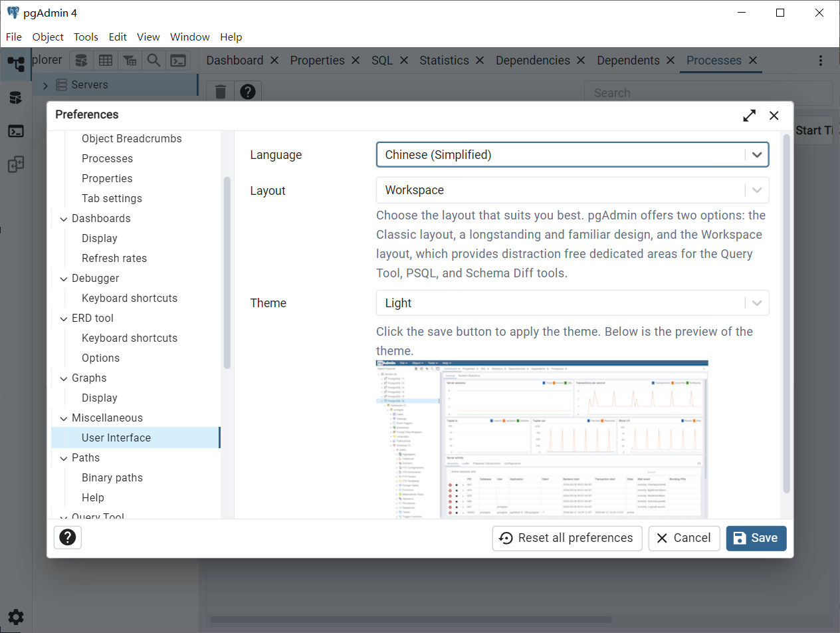Viewport: 840px width, 633px height.
Task: Click the trash delete icon in Processes panel
Action: click(x=221, y=92)
